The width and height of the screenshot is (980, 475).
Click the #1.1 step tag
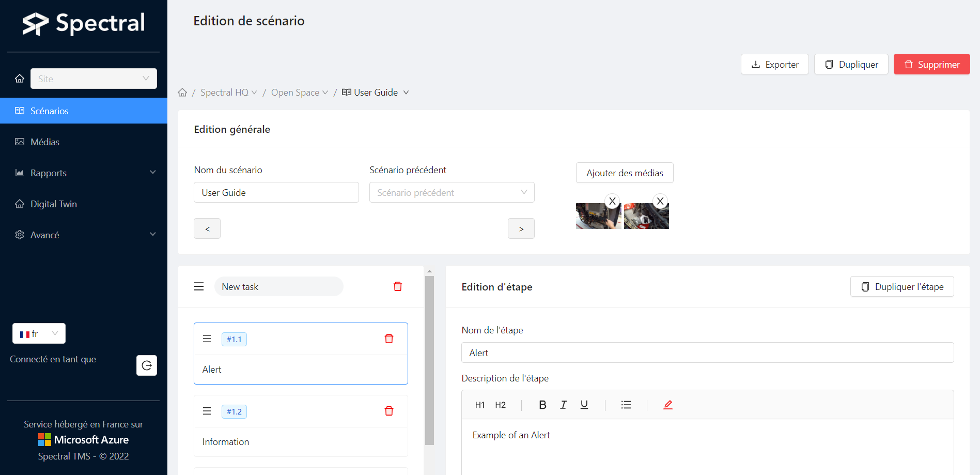(x=234, y=339)
